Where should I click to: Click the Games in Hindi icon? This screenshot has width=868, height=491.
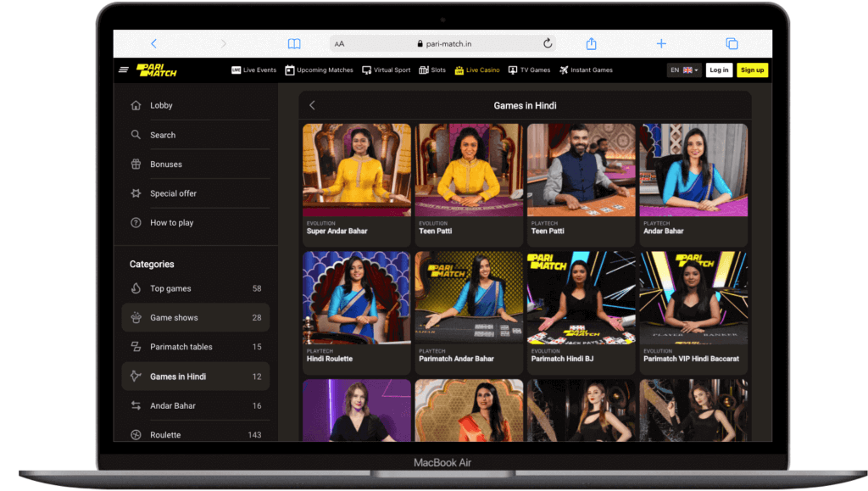136,376
